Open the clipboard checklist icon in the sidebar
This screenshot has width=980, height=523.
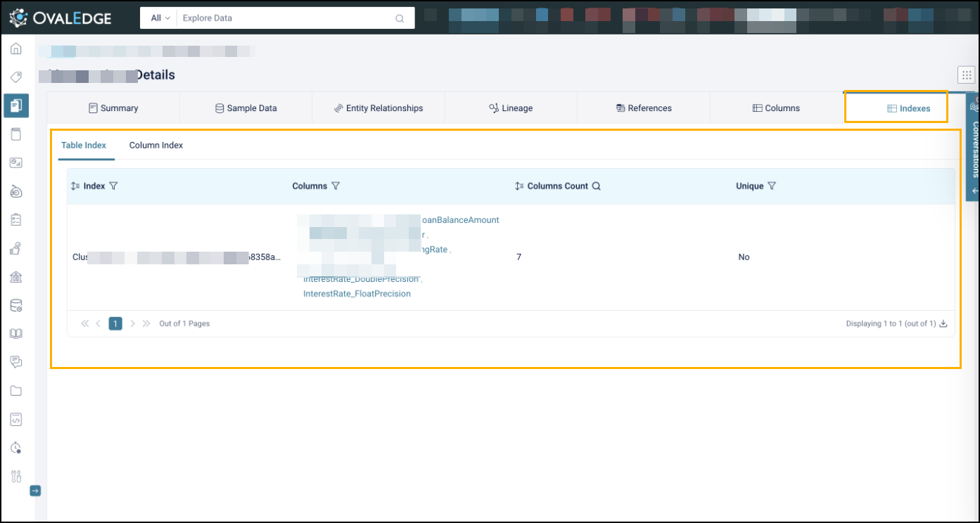pos(16,220)
